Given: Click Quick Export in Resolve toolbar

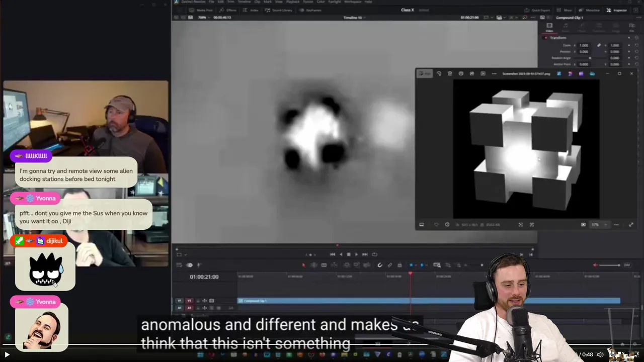Looking at the screenshot, I should tap(537, 10).
